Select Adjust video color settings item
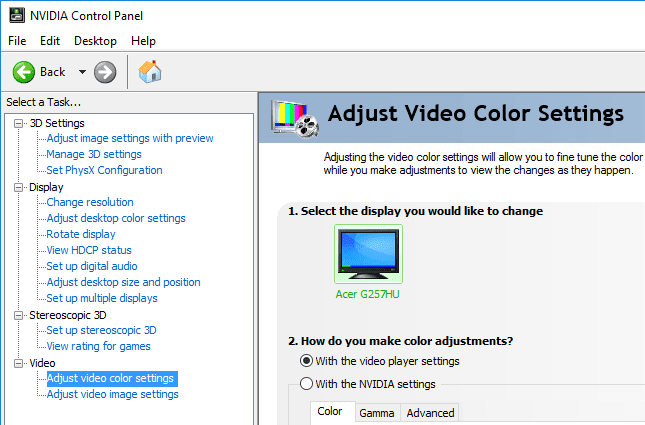The height and width of the screenshot is (425, 645). [112, 379]
